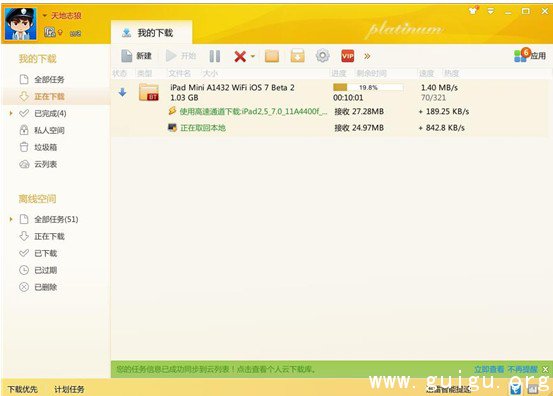Open the delete options dropdown arrow
The width and height of the screenshot is (553, 396).
(x=253, y=56)
